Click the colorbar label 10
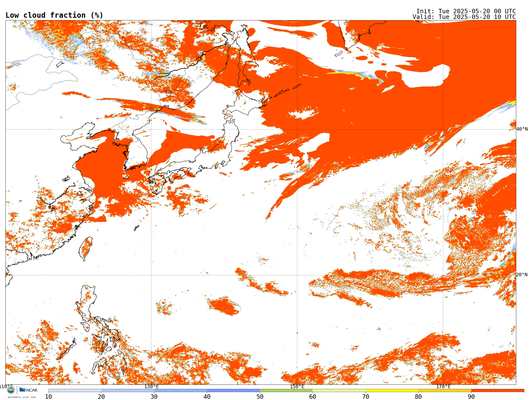The width and height of the screenshot is (532, 400). (x=49, y=397)
